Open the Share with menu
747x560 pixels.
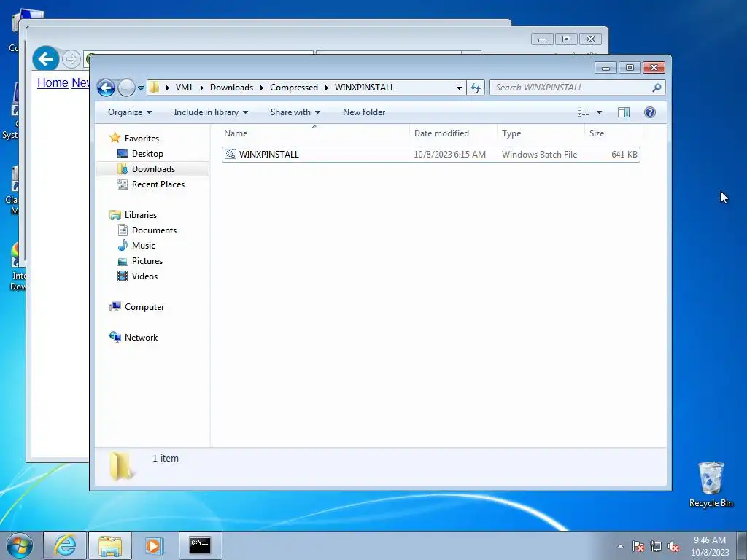[x=295, y=112]
